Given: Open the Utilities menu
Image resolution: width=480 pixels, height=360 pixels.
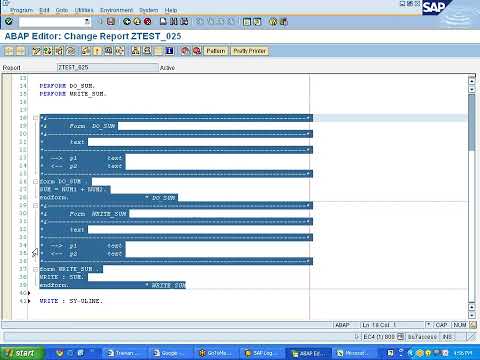Looking at the screenshot, I should tap(84, 10).
